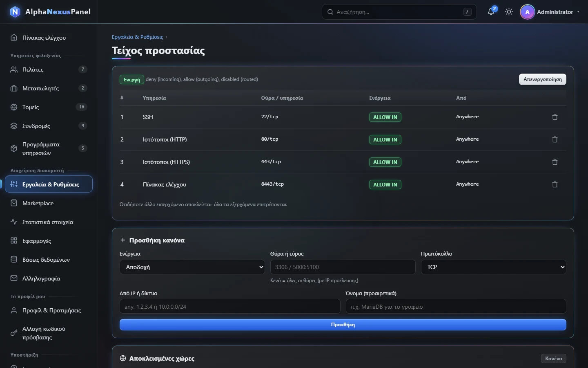Open the notifications bell
The width and height of the screenshot is (588, 368).
pos(491,12)
